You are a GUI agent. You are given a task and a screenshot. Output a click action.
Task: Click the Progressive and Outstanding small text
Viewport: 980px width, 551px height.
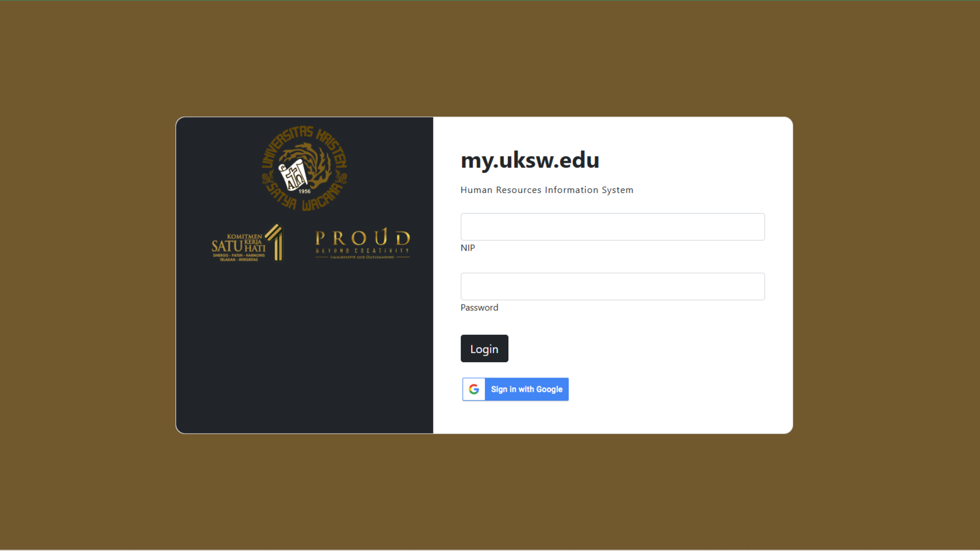tap(362, 257)
